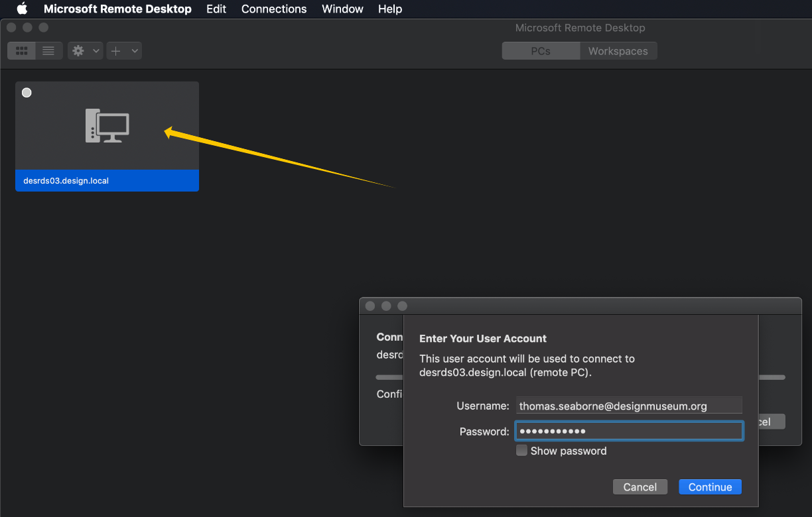Click the settings gear icon

coord(78,51)
